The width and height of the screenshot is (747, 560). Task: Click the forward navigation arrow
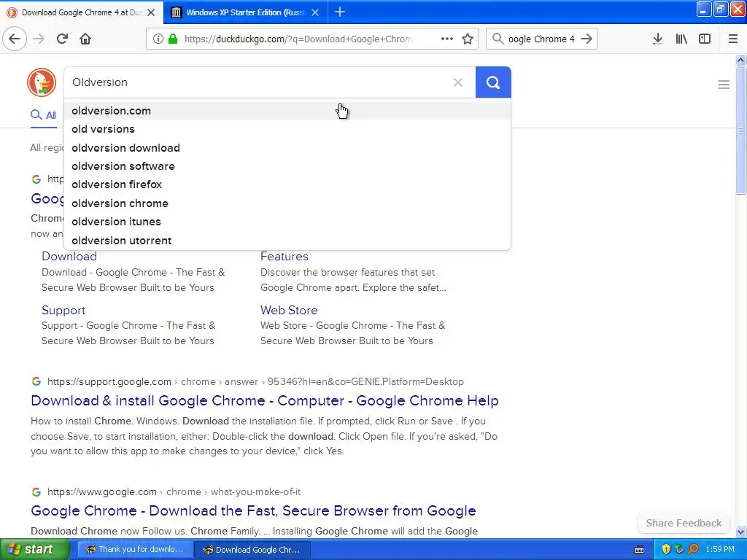[x=39, y=39]
